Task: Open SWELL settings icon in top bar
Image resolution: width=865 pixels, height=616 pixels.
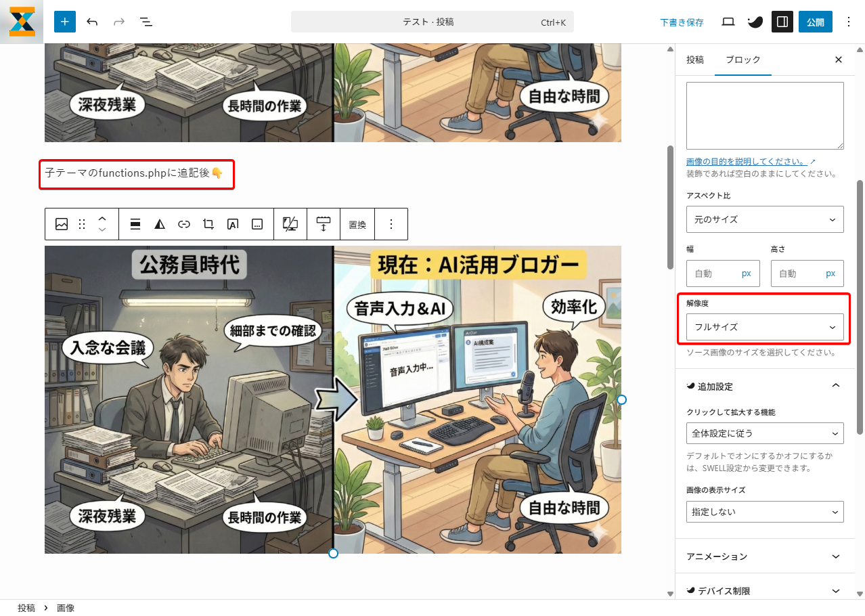Action: (x=755, y=22)
